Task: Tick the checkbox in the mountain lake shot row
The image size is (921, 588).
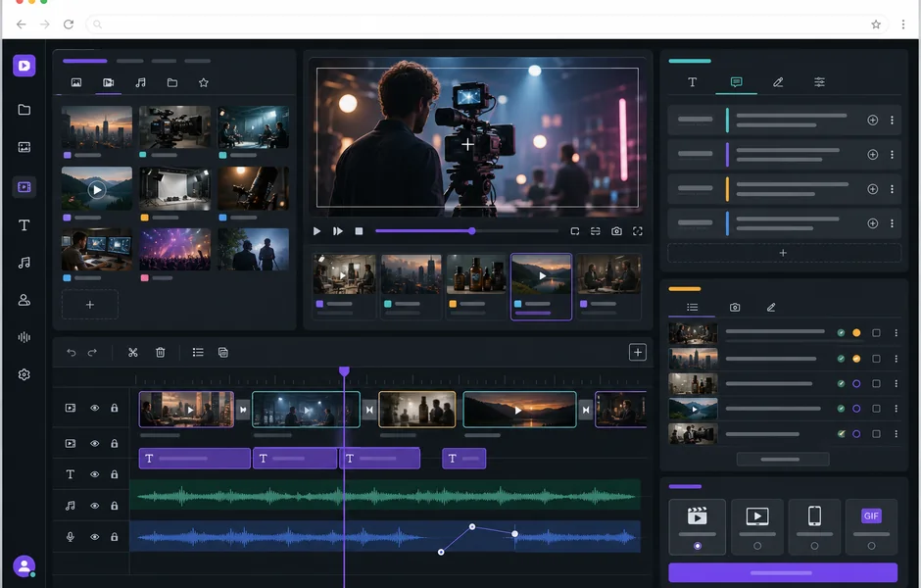Action: click(x=876, y=409)
